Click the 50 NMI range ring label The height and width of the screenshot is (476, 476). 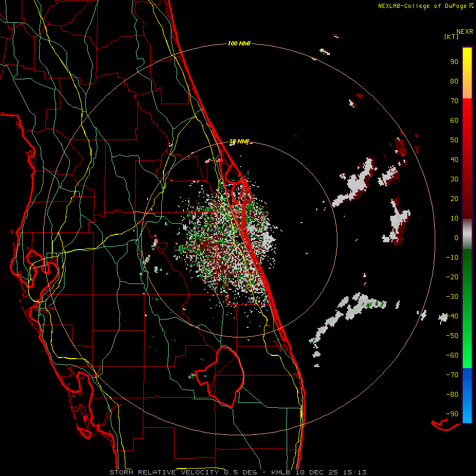click(239, 141)
